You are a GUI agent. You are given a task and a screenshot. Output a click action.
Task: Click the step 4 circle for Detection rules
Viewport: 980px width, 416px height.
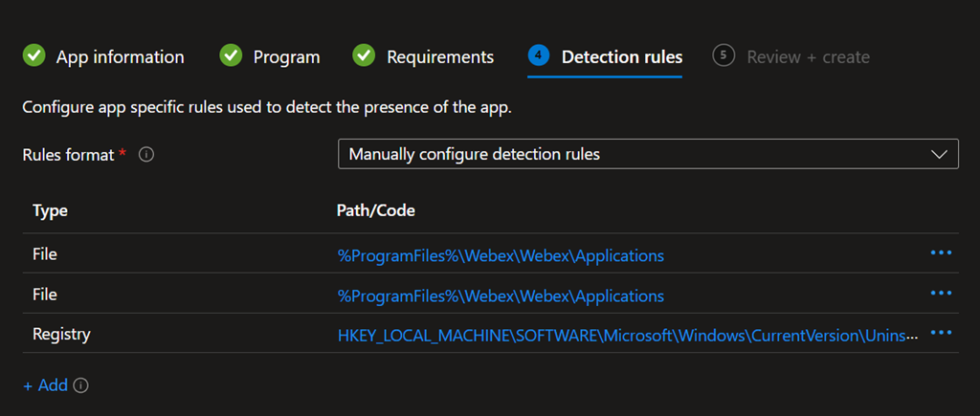[x=539, y=56]
